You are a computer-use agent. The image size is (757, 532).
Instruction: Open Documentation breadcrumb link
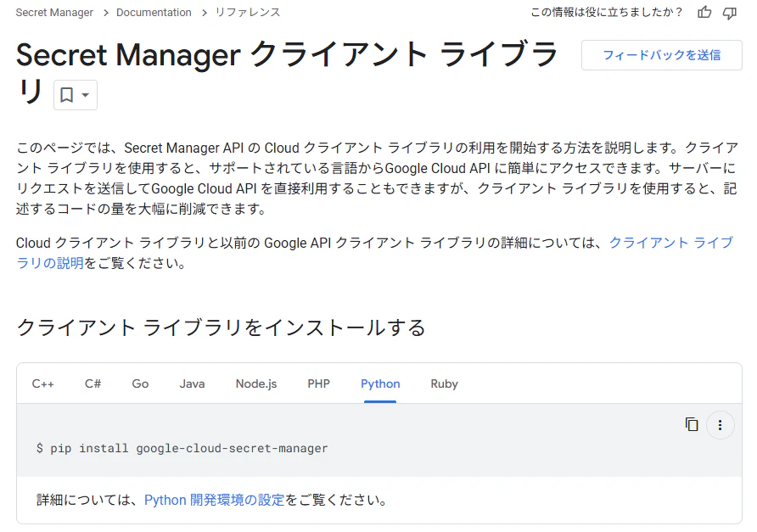click(x=154, y=13)
